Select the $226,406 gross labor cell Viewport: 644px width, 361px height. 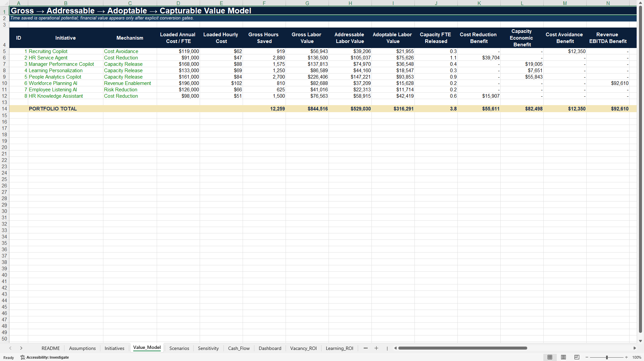(307, 77)
